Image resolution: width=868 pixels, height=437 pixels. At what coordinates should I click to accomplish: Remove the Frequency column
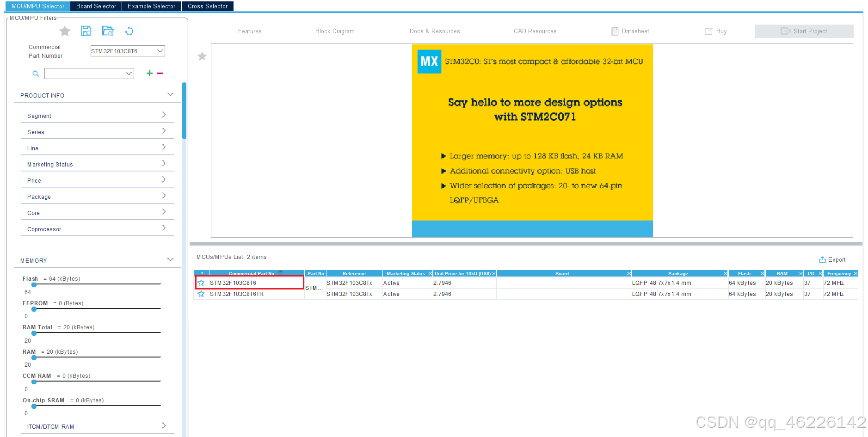(x=856, y=274)
